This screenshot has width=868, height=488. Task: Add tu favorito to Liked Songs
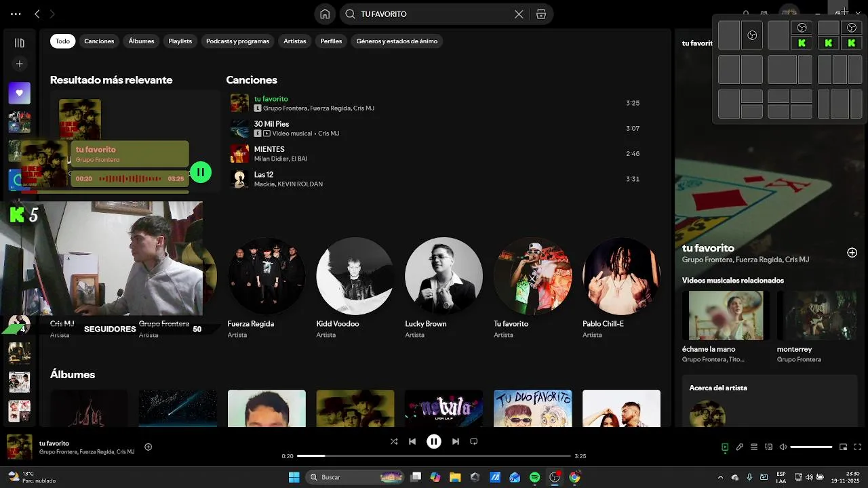point(148,447)
